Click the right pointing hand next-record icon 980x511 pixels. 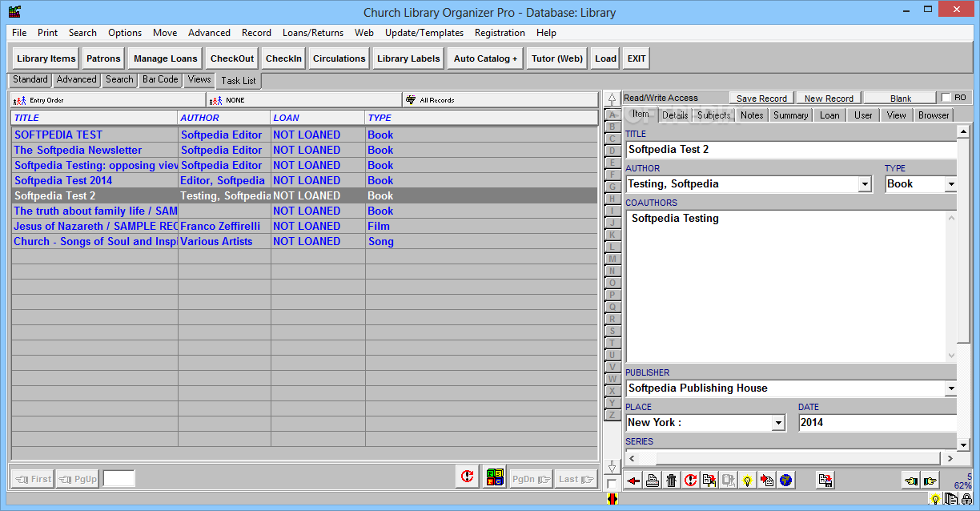(930, 481)
